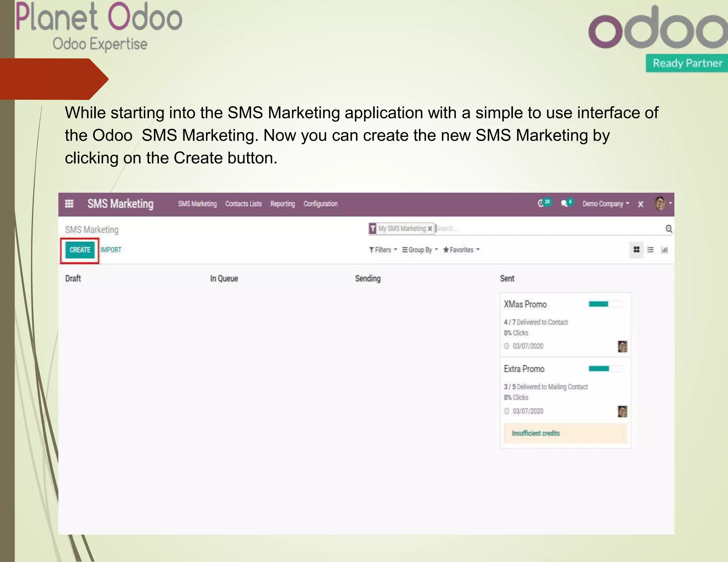Open the apps grid menu icon
Image resolution: width=728 pixels, height=562 pixels.
coord(69,204)
